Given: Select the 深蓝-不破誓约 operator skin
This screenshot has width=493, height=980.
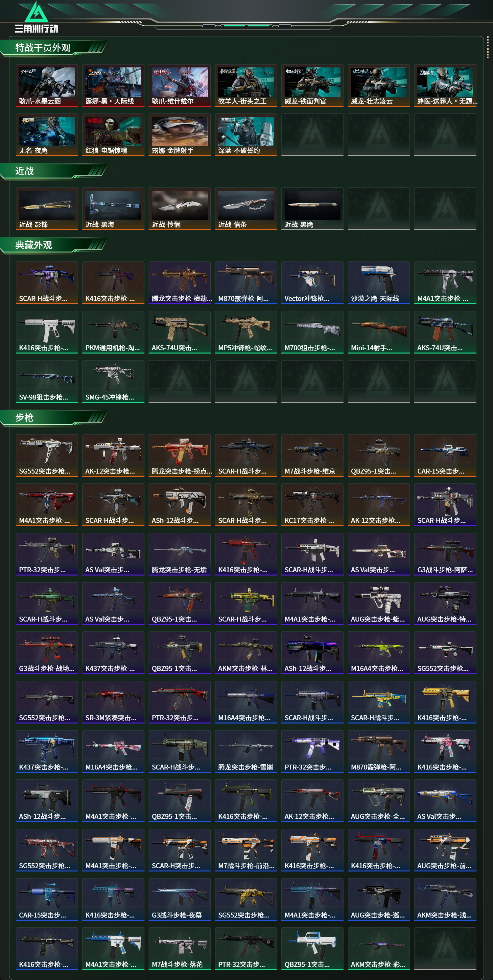Looking at the screenshot, I should coord(246,135).
